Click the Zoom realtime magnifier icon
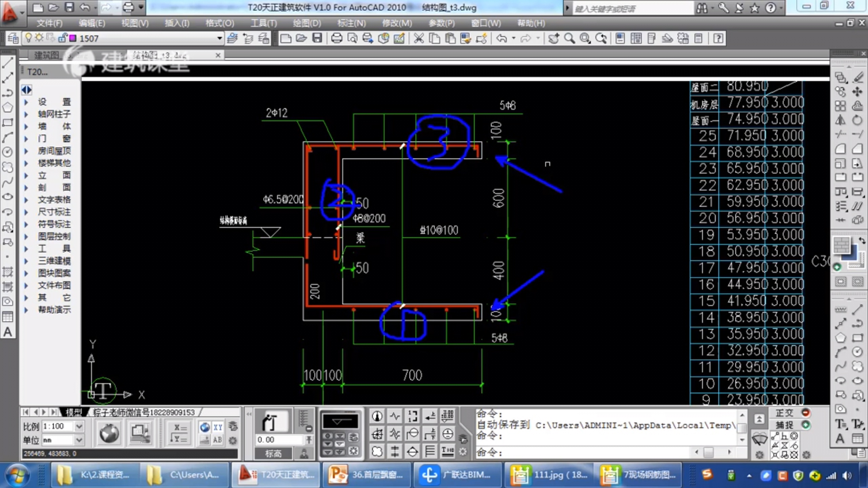The image size is (868, 488). click(570, 38)
